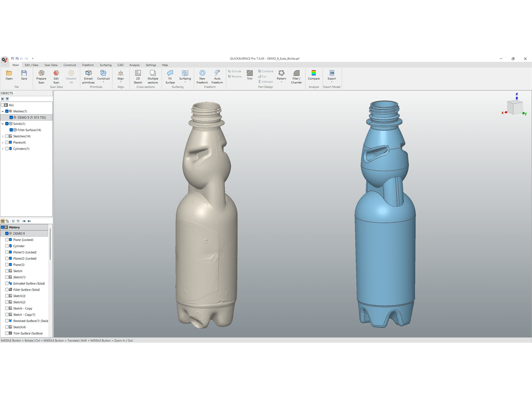The width and height of the screenshot is (532, 399).
Task: Open the Analysis ribbon tab
Action: 134,65
